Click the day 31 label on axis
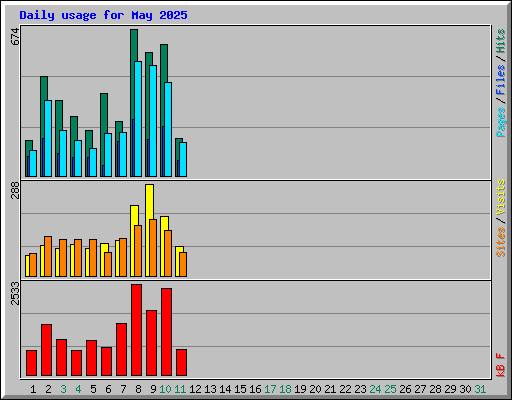 [x=480, y=389]
